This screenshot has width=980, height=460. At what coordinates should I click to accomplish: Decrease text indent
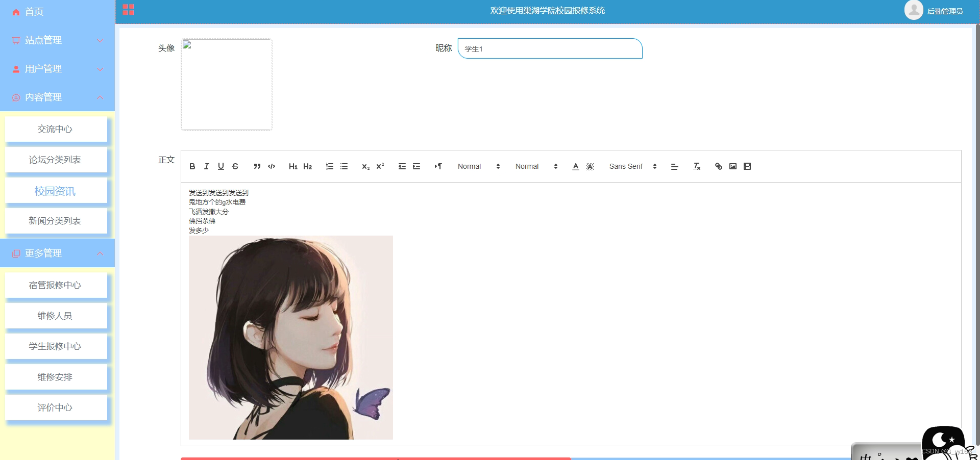pyautogui.click(x=402, y=166)
